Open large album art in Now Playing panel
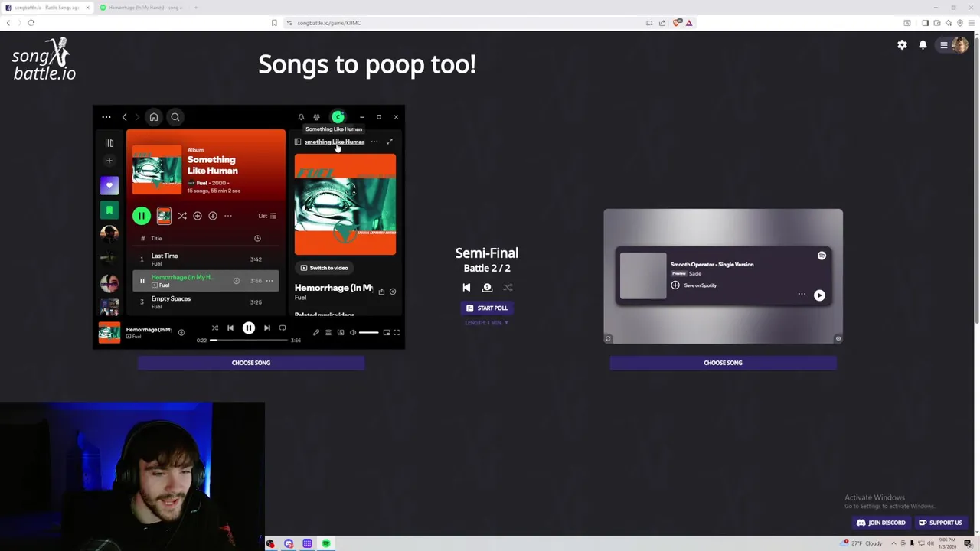The width and height of the screenshot is (980, 551). coord(345,204)
